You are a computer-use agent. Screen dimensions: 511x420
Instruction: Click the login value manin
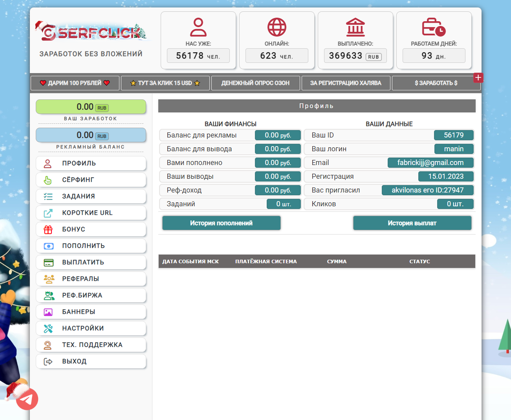click(454, 149)
